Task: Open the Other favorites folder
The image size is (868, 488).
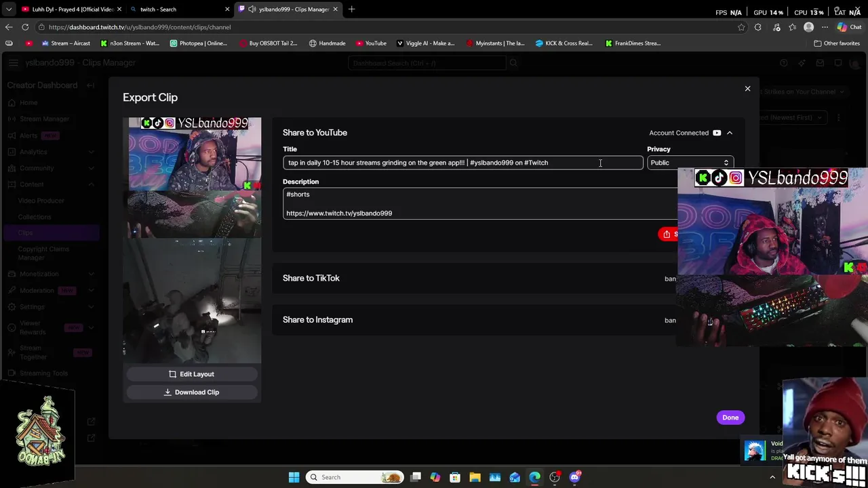Action: point(837,43)
